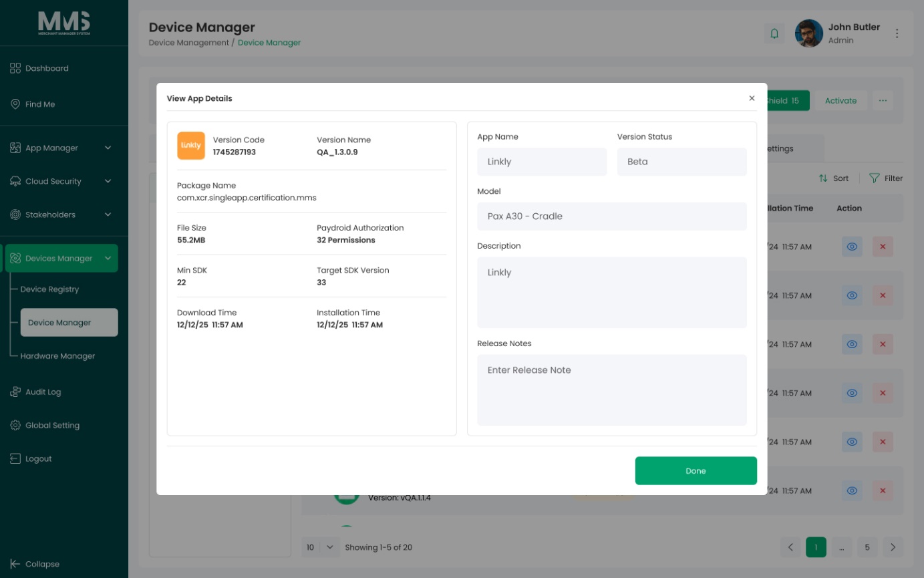Delete the vQA.1.1.4 version row
Viewport: 924px width, 578px height.
(883, 491)
